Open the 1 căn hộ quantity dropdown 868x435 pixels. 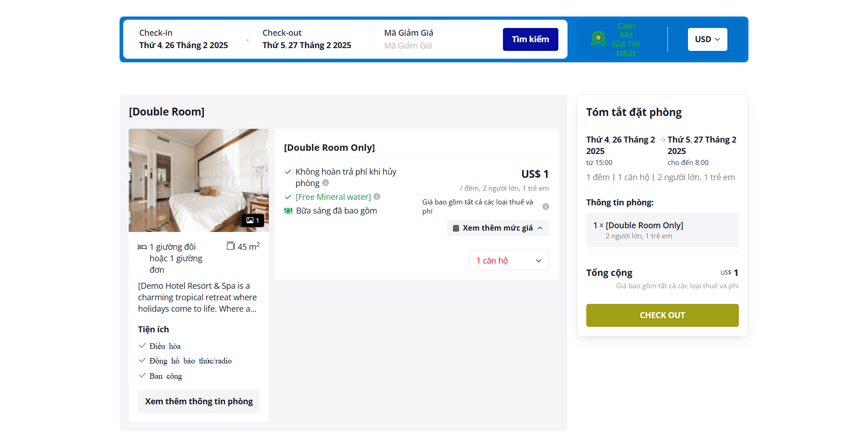tap(508, 260)
